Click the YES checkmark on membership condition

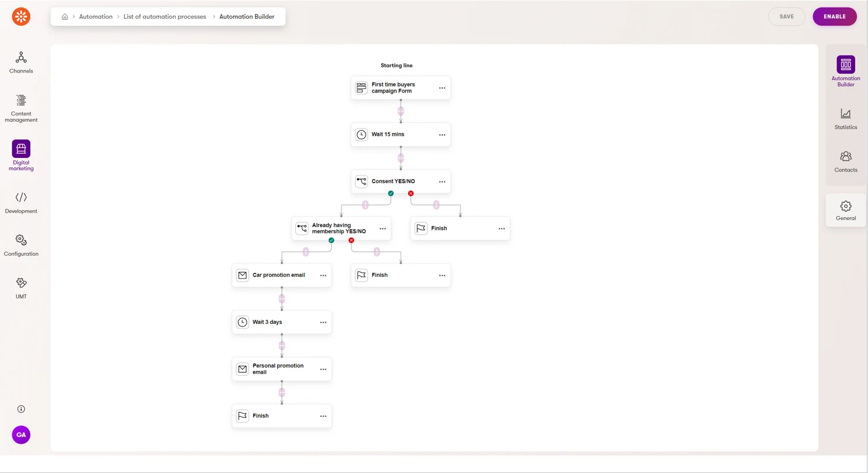pyautogui.click(x=331, y=240)
